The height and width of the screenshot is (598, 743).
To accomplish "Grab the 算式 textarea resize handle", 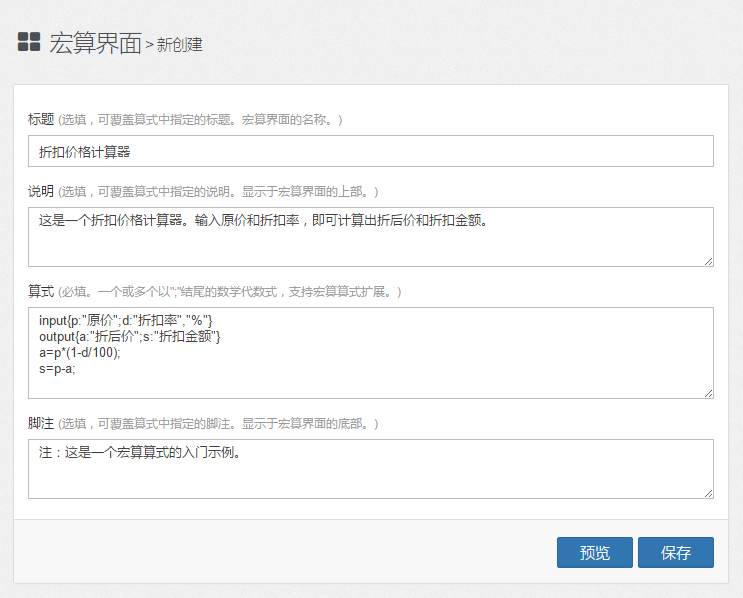I will (708, 393).
